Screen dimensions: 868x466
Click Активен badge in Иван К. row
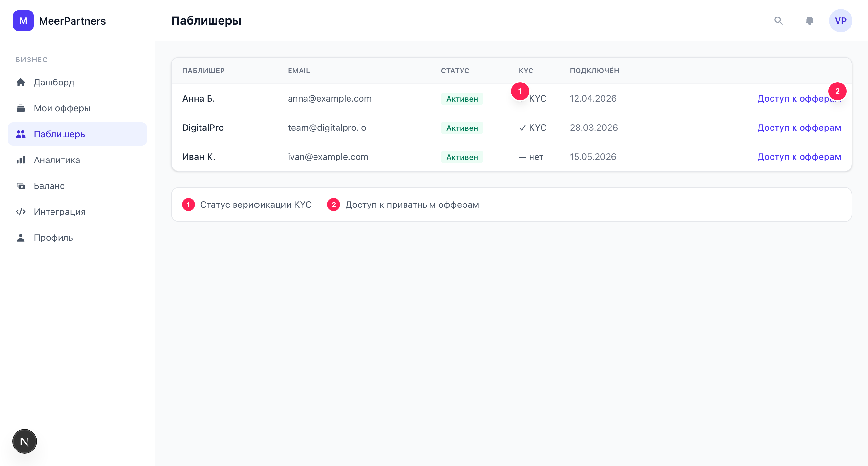point(462,157)
